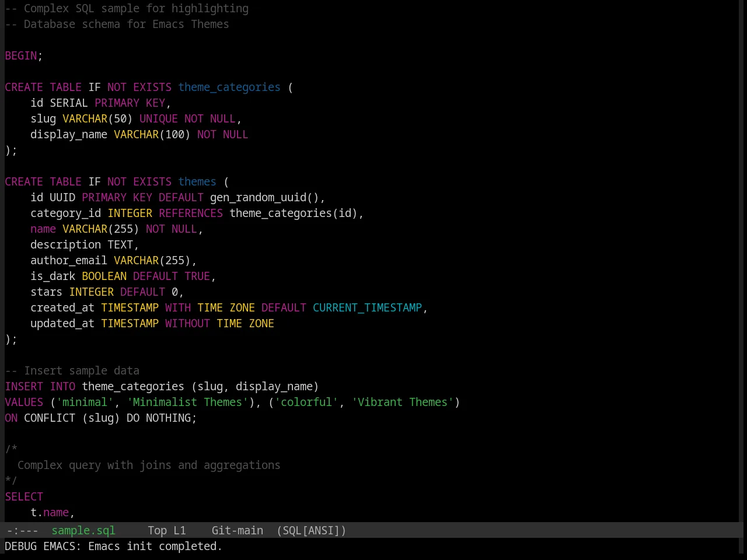Click 'stars' column name
This screenshot has width=747, height=560.
coord(46,292)
